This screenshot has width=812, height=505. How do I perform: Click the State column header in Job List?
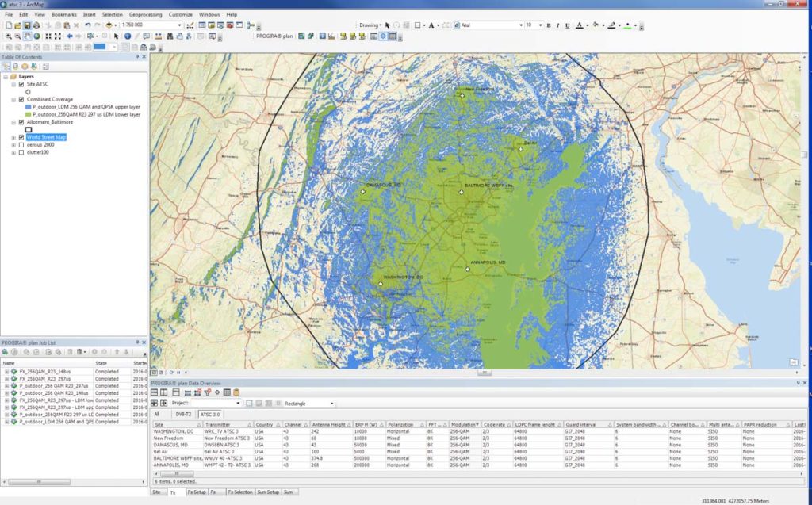(113, 363)
